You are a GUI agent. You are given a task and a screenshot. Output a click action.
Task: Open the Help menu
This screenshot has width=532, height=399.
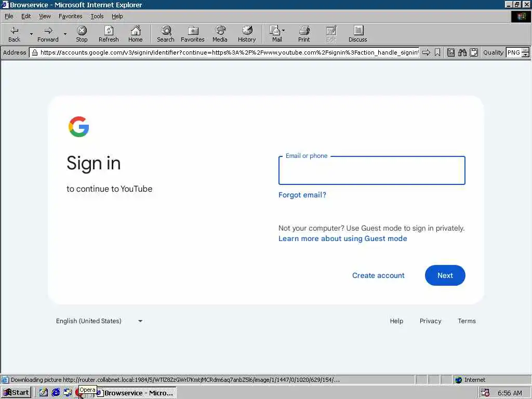click(117, 16)
